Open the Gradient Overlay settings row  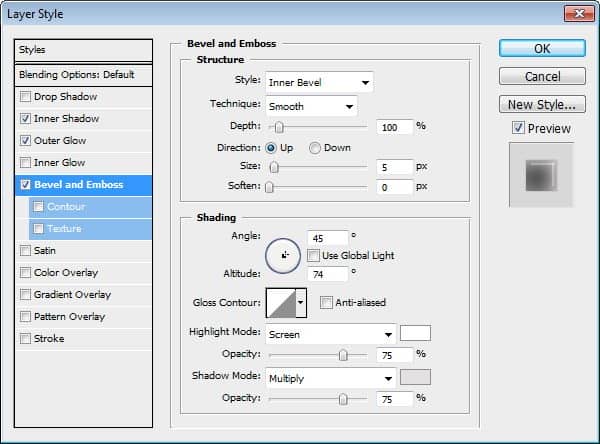pyautogui.click(x=83, y=295)
